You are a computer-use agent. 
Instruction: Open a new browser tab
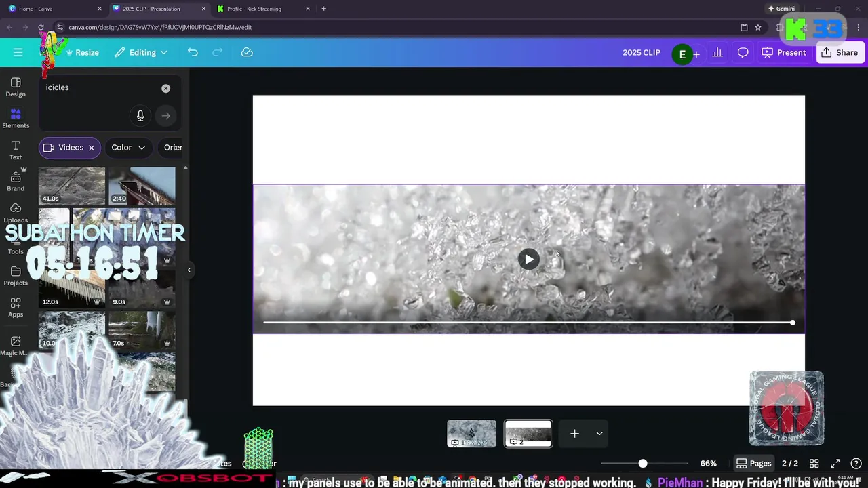tap(323, 9)
